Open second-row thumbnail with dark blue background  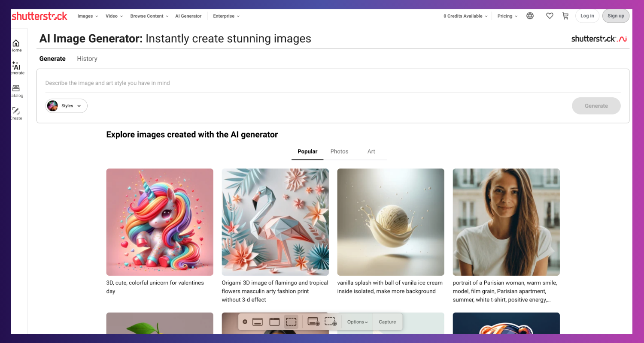click(506, 323)
